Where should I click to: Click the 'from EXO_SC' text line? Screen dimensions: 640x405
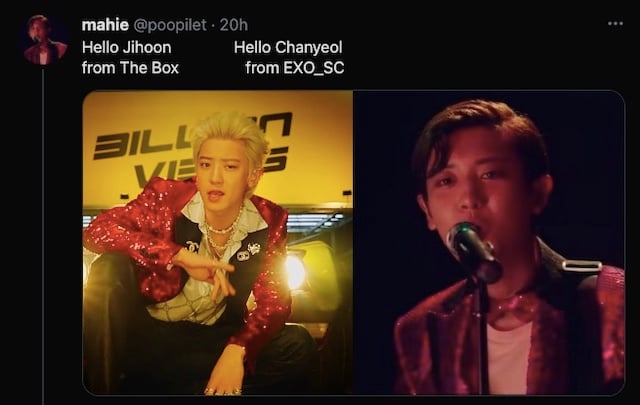pos(295,68)
